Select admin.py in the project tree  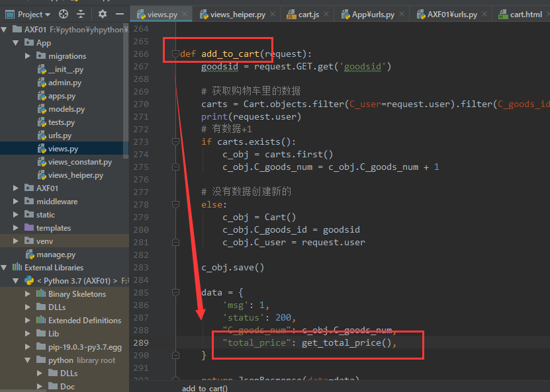click(x=65, y=83)
